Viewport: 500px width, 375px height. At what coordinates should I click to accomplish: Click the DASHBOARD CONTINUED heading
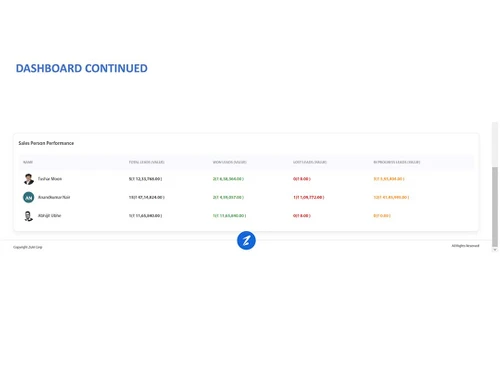point(82,68)
